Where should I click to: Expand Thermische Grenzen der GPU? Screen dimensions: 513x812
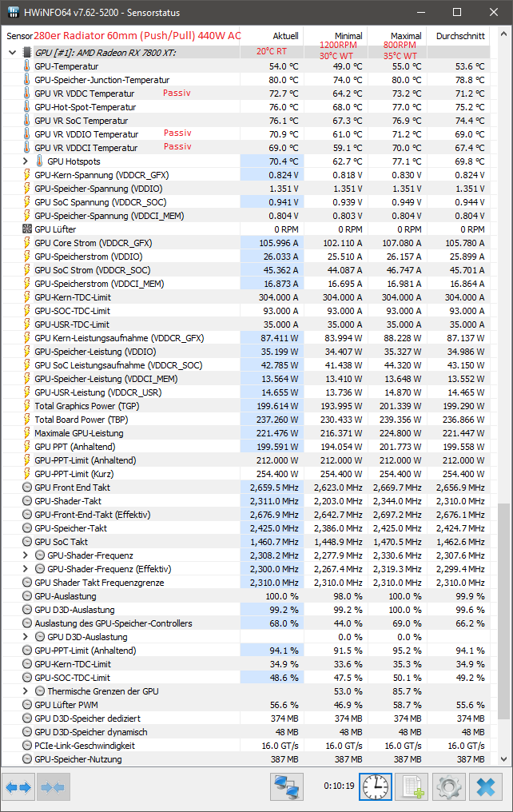[x=26, y=691]
